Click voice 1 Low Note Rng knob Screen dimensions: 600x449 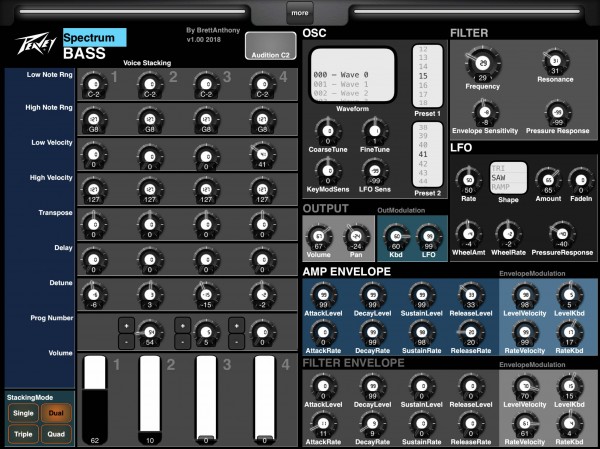pyautogui.click(x=94, y=85)
